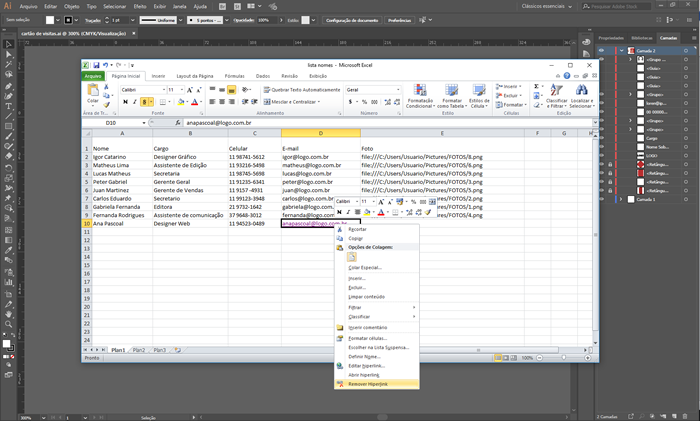Click the Excel format painter brush icon
Screen dimensions: 700x421
pyautogui.click(x=106, y=105)
